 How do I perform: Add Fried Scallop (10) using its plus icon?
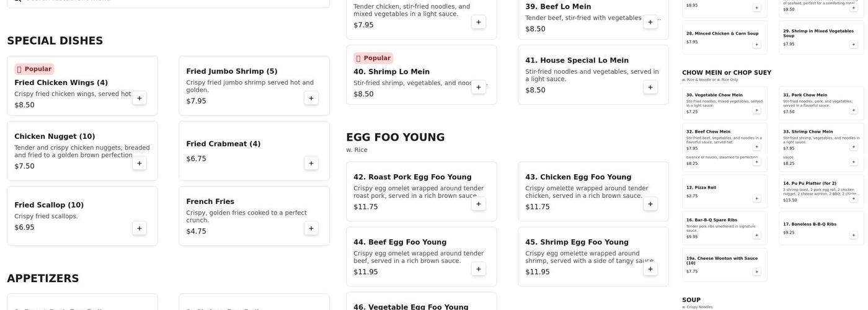(x=139, y=228)
